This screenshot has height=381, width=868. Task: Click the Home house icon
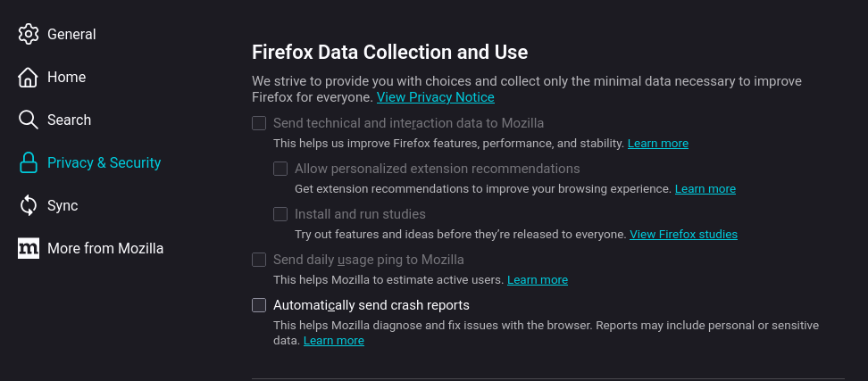coord(29,78)
